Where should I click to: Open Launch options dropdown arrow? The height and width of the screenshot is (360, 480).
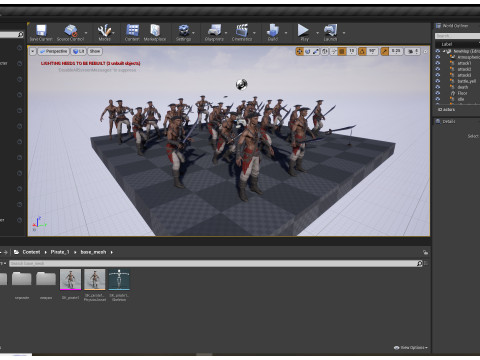pos(344,33)
